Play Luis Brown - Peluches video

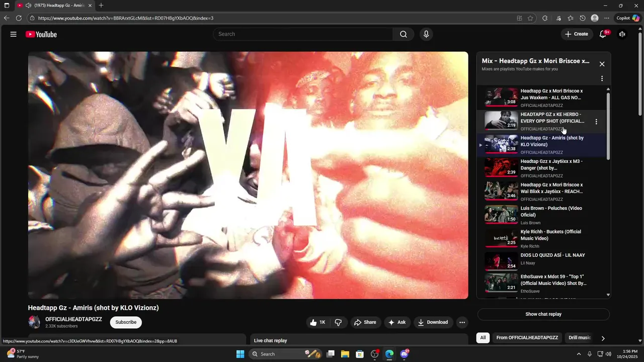pos(542,215)
